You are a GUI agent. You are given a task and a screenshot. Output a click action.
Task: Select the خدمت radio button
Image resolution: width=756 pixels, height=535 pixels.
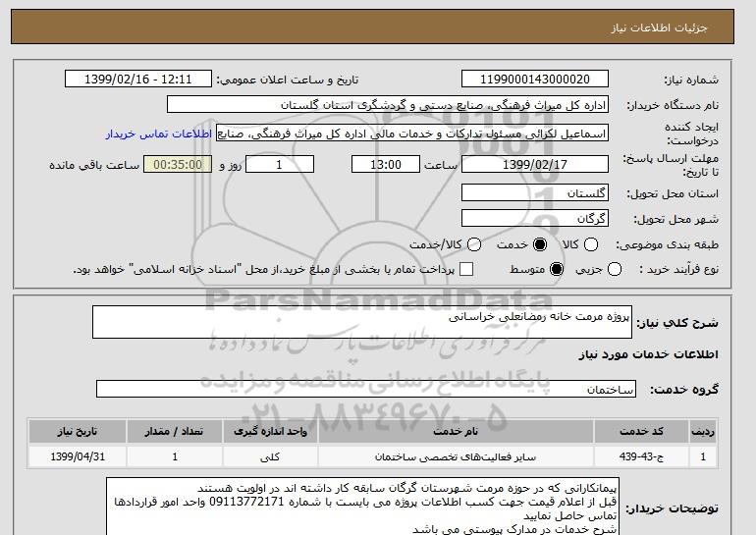pos(540,244)
